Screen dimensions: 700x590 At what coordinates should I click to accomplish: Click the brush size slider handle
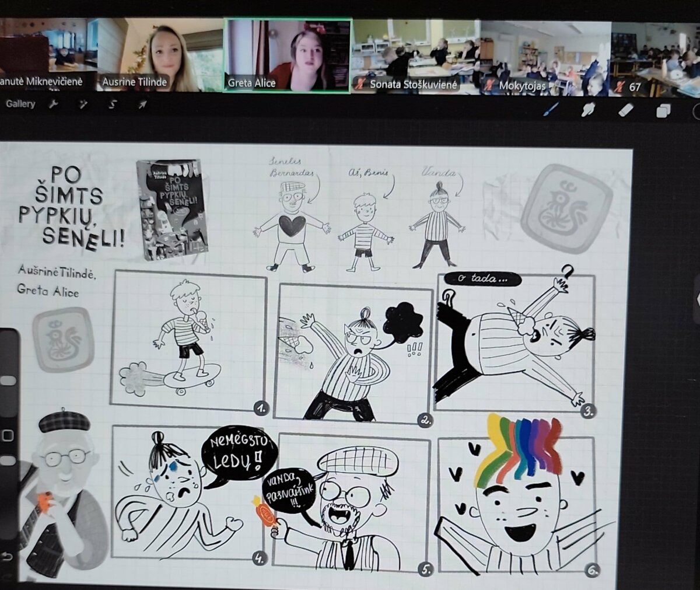point(8,380)
